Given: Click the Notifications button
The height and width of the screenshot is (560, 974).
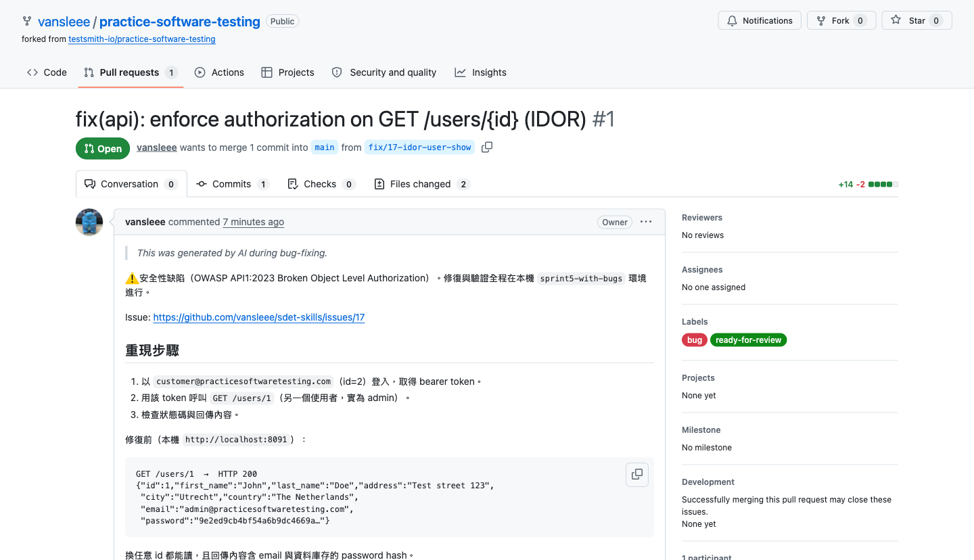Looking at the screenshot, I should point(760,20).
